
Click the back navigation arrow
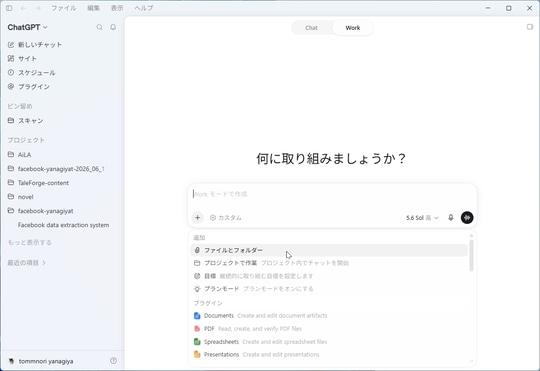(x=23, y=8)
